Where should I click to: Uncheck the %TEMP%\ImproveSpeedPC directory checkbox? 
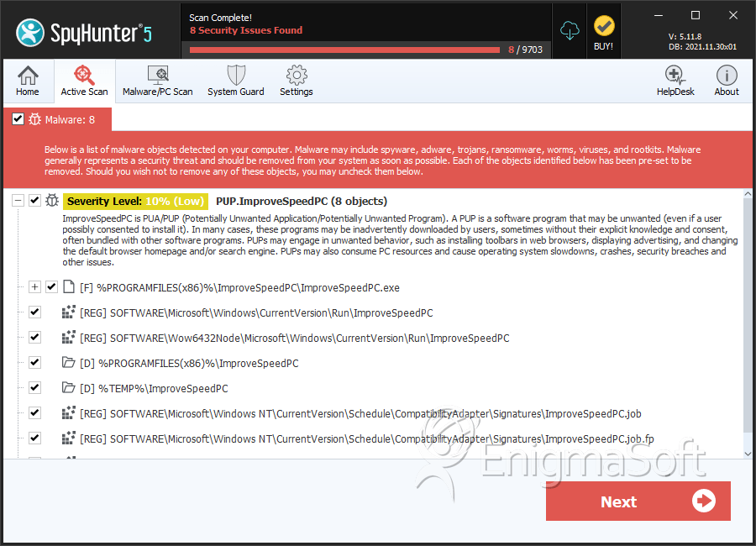(x=34, y=387)
